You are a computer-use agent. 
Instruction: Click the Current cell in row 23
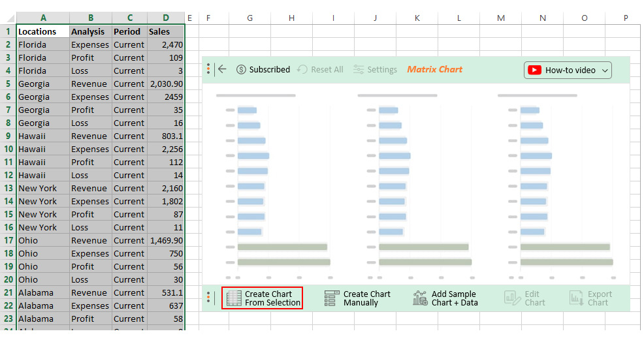tap(130, 319)
